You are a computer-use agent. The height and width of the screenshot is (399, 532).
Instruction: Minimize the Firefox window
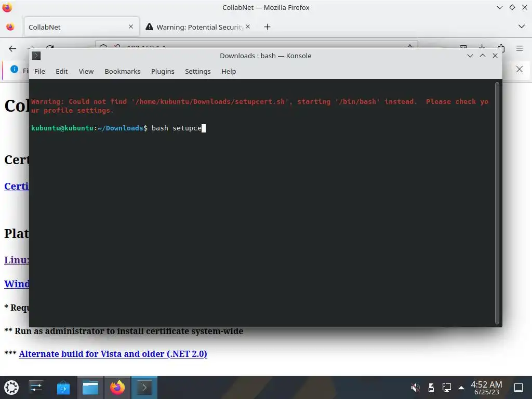499,7
